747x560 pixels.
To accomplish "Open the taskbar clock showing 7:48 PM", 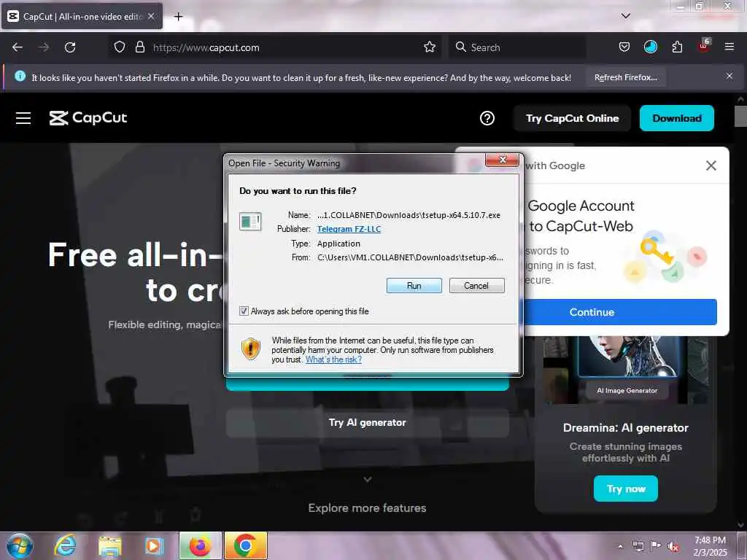I will [x=710, y=546].
